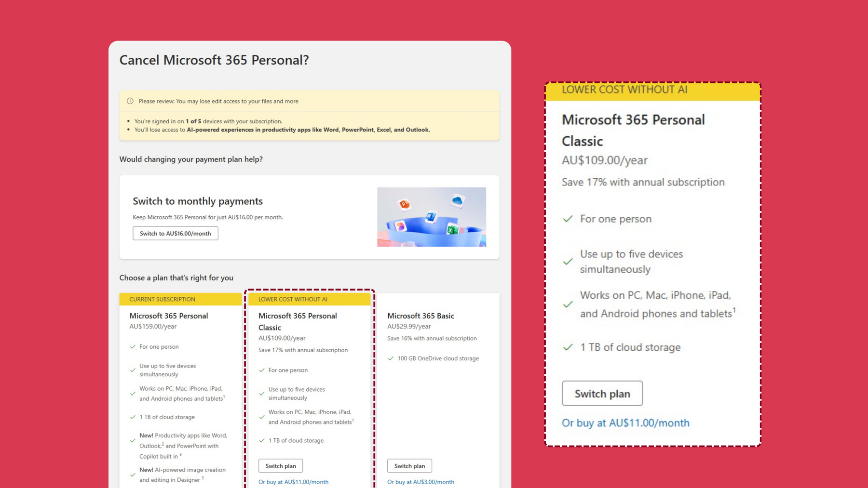Click the "Cancel Microsoft 365 Personal?" heading
The height and width of the screenshot is (488, 868).
(x=215, y=60)
